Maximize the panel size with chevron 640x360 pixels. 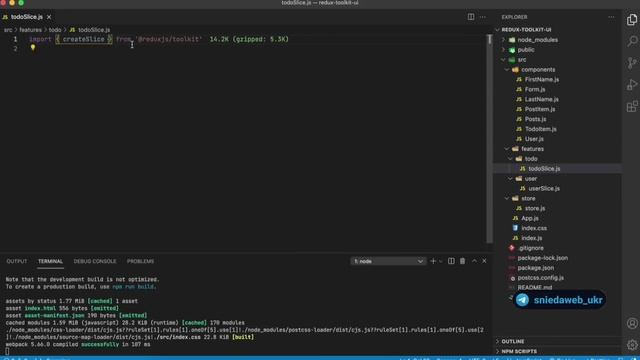click(x=474, y=261)
